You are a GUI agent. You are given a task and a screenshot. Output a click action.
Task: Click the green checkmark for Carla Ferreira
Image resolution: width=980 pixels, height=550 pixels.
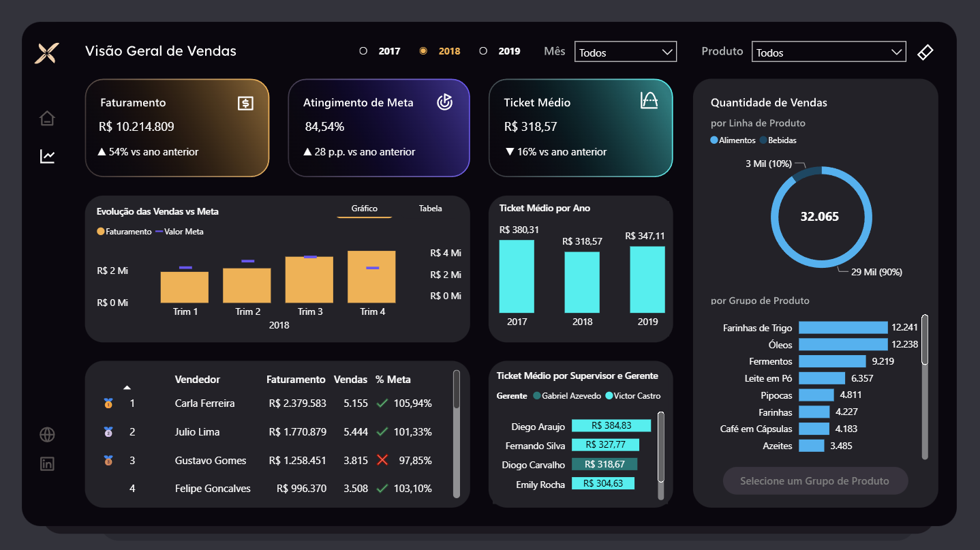pyautogui.click(x=382, y=403)
